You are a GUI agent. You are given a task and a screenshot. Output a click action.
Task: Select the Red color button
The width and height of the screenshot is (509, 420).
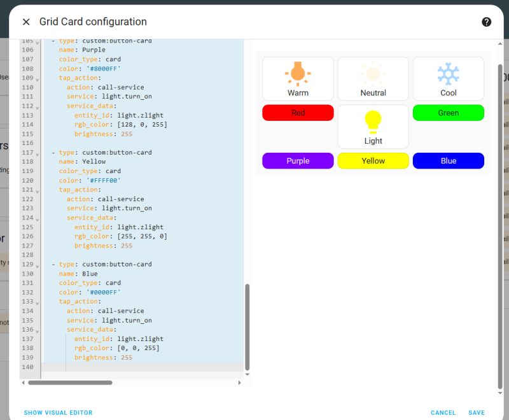298,113
